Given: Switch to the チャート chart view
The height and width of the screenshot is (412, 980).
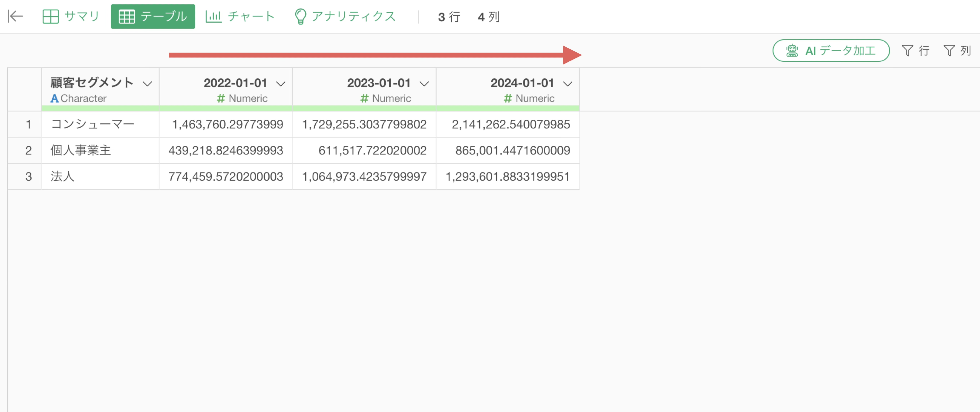Looking at the screenshot, I should pos(240,16).
